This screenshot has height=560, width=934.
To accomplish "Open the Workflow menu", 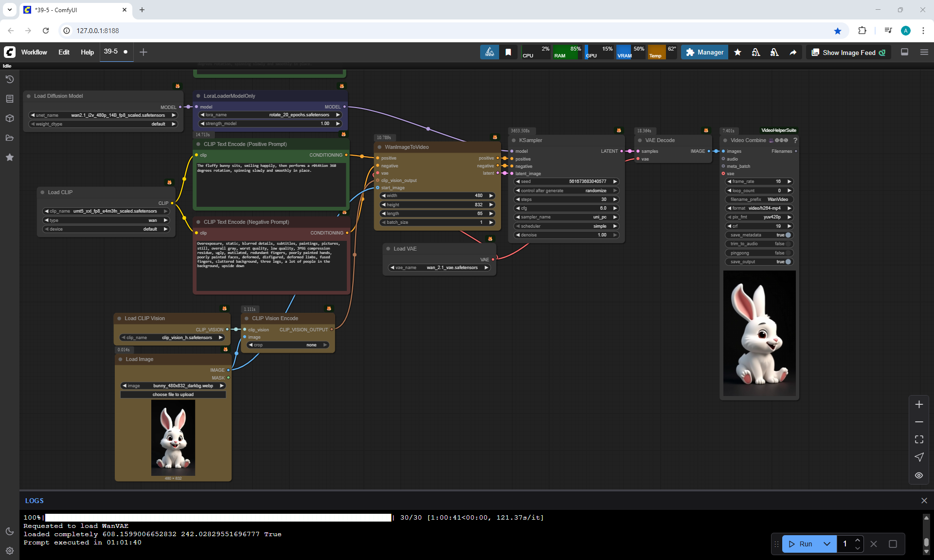I will (x=34, y=52).
